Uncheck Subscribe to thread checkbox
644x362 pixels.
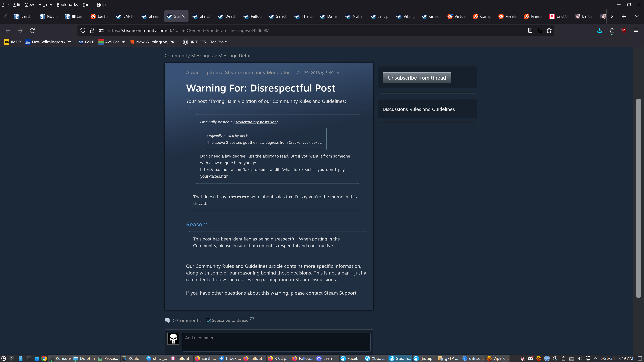coord(208,321)
